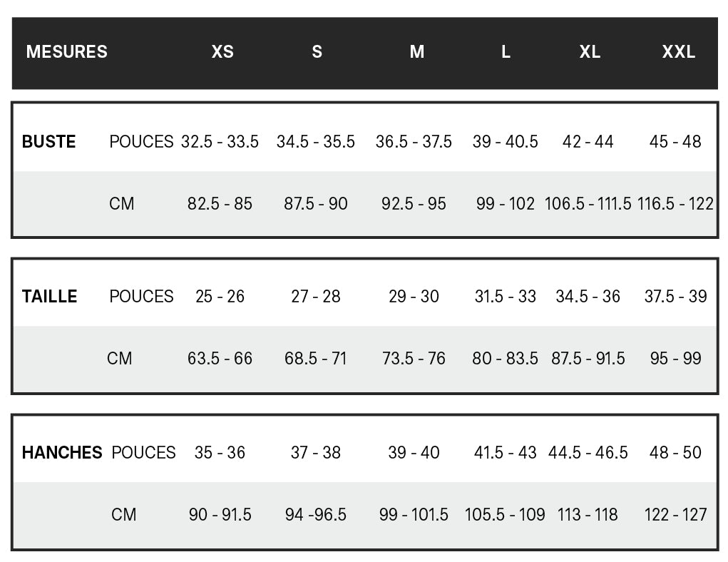Screen dimensions: 728x562
Task: Choose the XL size column header
Action: point(590,52)
